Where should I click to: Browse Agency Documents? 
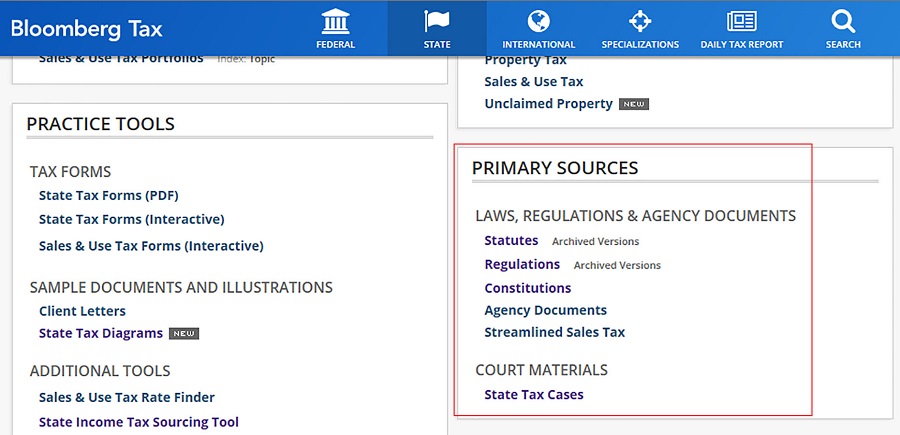click(545, 310)
